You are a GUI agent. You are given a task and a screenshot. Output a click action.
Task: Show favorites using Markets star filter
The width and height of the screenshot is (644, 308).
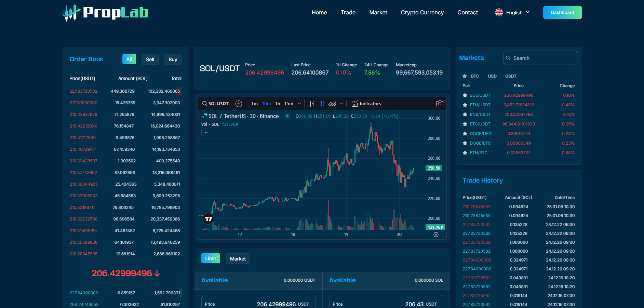tap(465, 76)
